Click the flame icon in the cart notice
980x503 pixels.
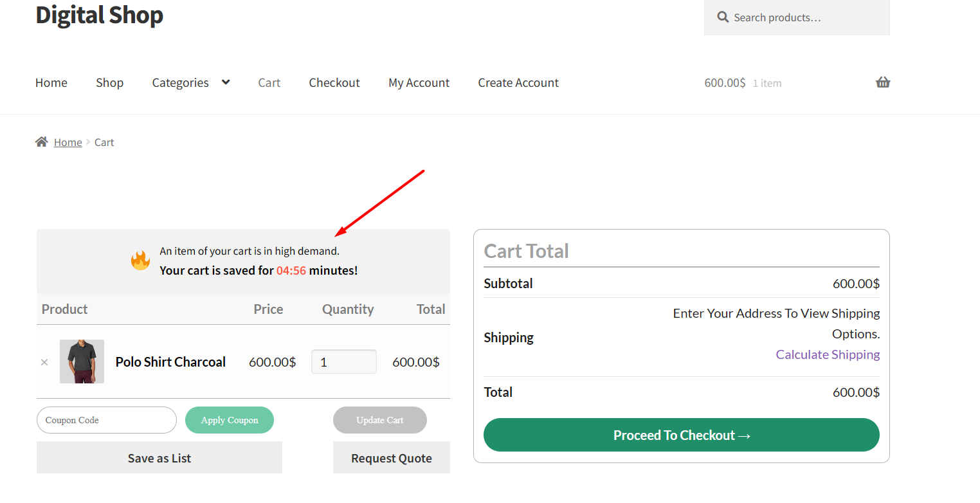tap(140, 261)
